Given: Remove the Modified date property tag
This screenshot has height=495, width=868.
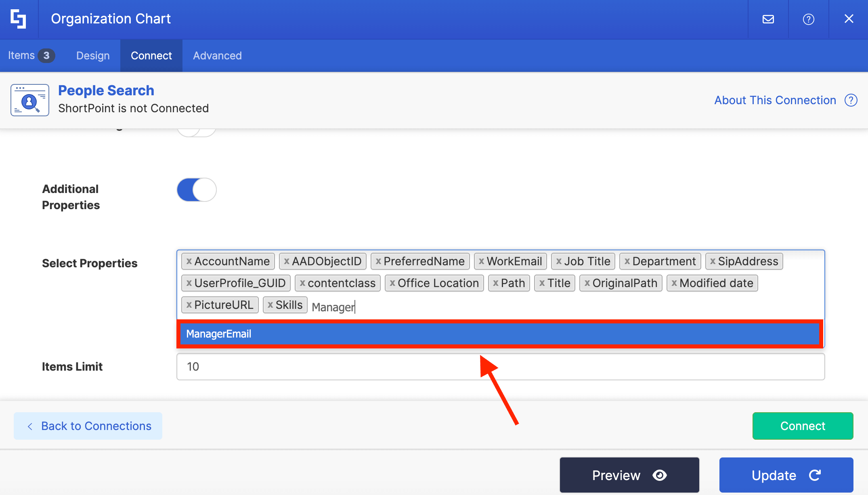Looking at the screenshot, I should point(674,283).
